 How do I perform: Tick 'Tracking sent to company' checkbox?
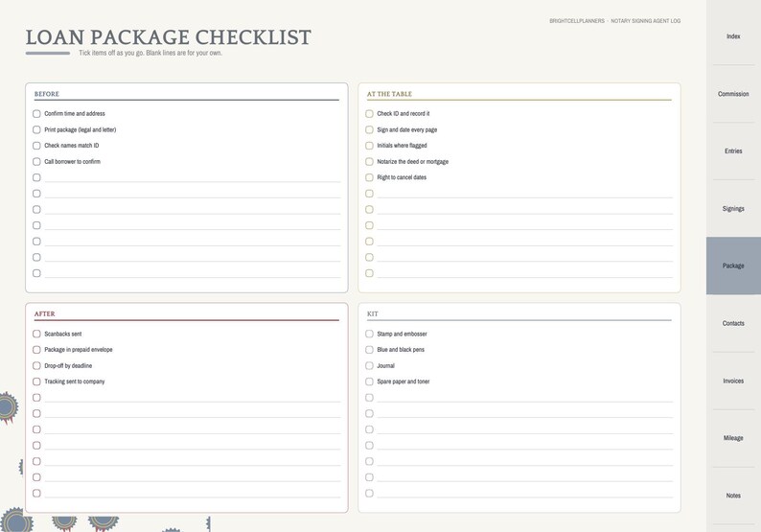pyautogui.click(x=36, y=382)
